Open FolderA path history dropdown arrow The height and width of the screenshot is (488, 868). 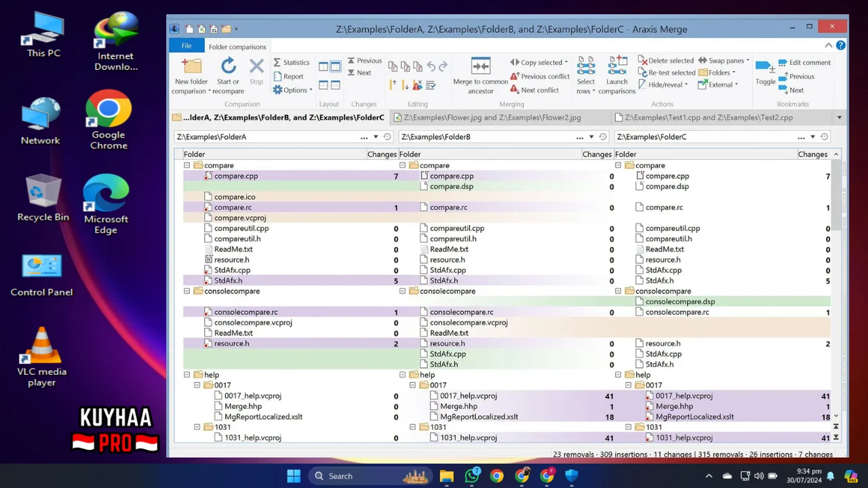pos(376,137)
